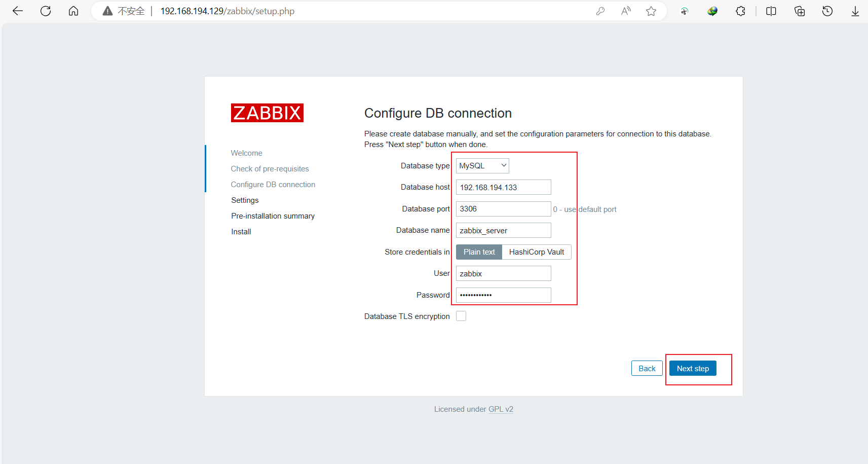
Task: Click the Next step button
Action: coord(693,368)
